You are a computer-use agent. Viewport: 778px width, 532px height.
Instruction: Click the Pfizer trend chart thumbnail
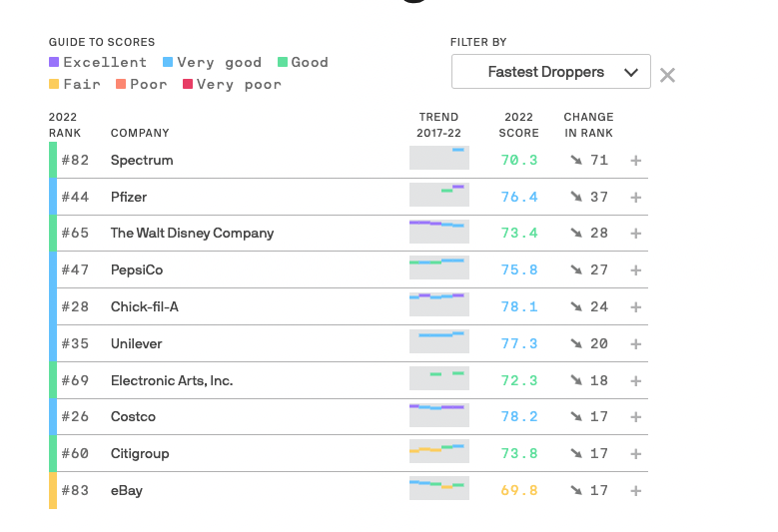[x=438, y=197]
